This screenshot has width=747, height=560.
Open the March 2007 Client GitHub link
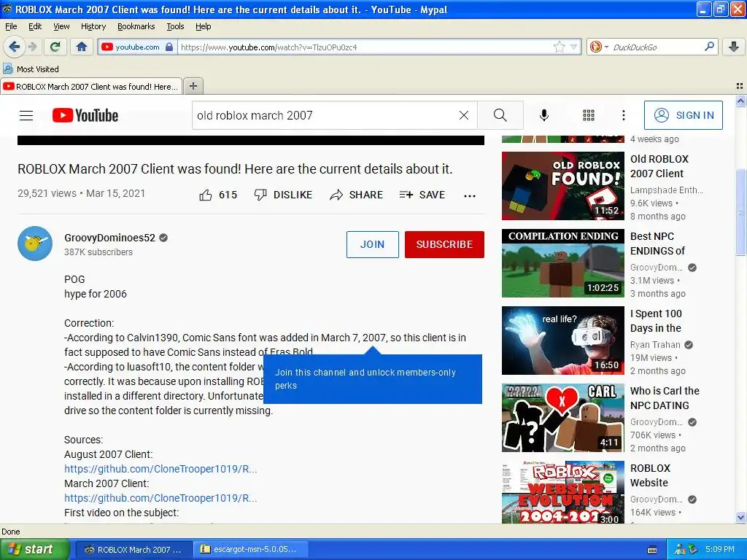pos(160,498)
